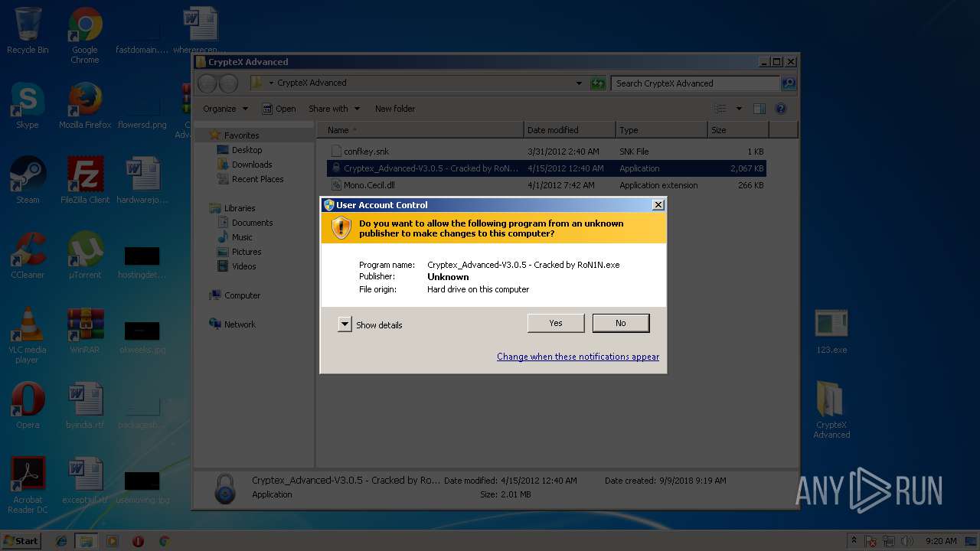Screen dimensions: 980x551
Task: Open Change when these notifications appear link
Action: click(578, 357)
